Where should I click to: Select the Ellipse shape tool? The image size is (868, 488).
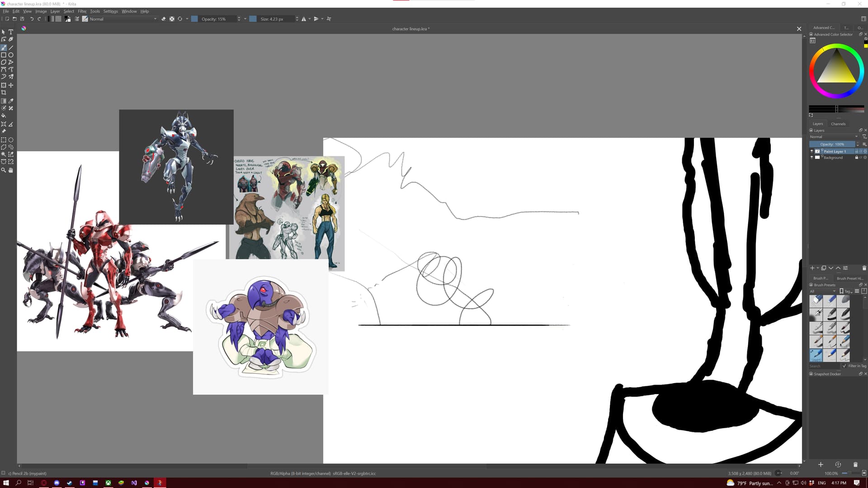pyautogui.click(x=11, y=55)
